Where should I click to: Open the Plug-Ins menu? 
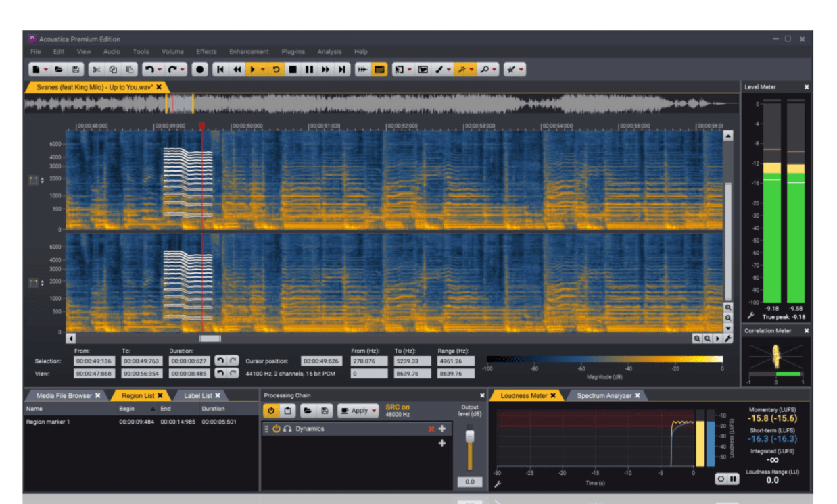tap(293, 51)
